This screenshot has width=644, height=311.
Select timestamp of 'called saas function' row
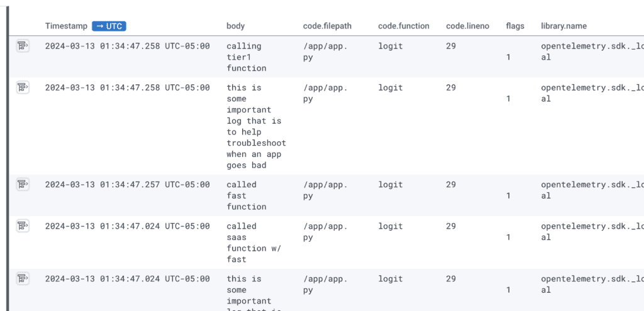[x=127, y=226]
